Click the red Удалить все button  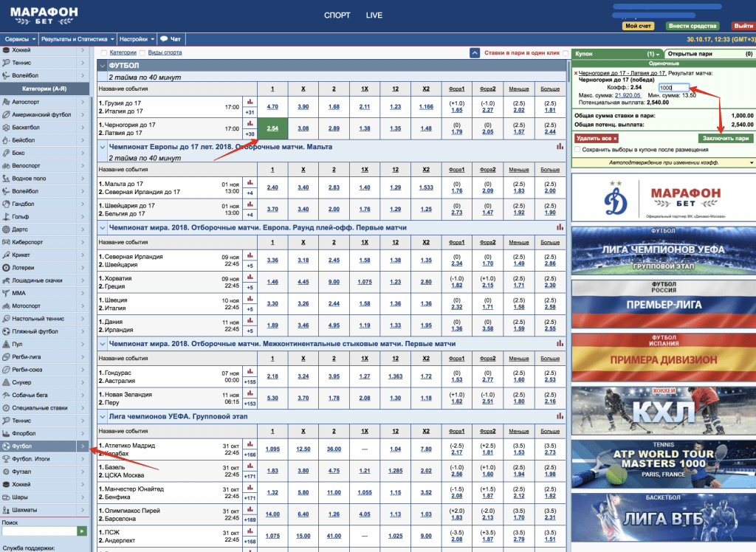596,138
